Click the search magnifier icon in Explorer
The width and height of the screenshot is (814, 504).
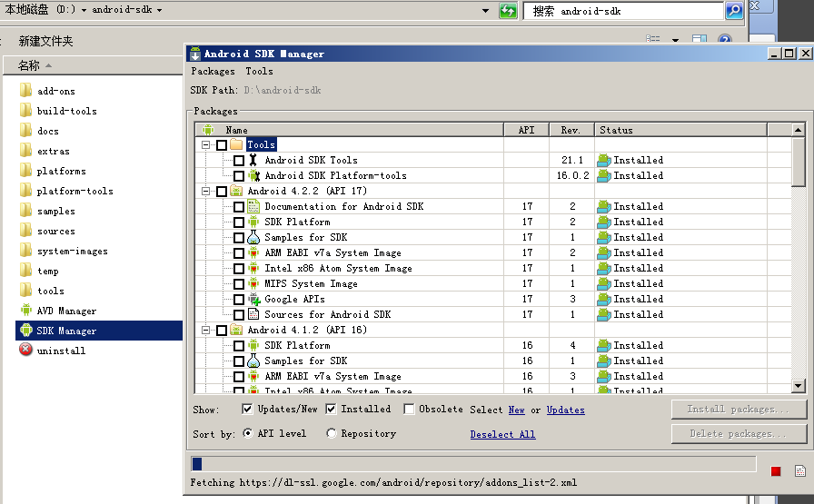[734, 10]
